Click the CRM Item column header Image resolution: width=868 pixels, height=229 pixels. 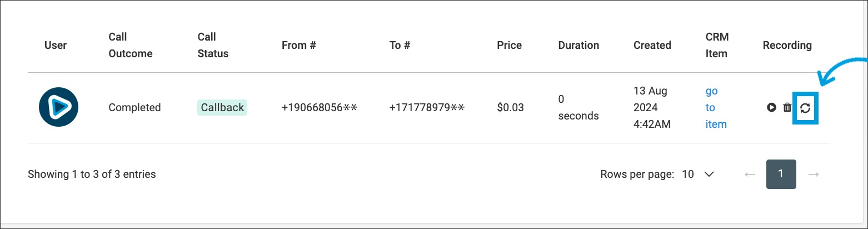click(716, 45)
